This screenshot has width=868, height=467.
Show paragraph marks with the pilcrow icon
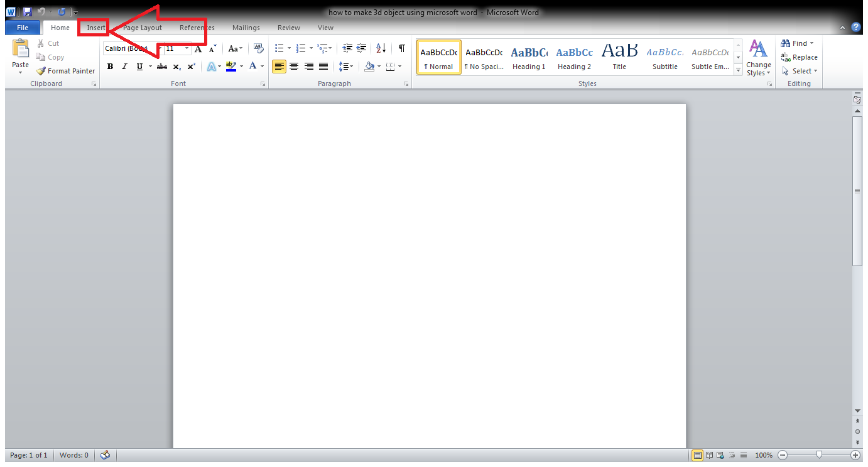point(401,48)
